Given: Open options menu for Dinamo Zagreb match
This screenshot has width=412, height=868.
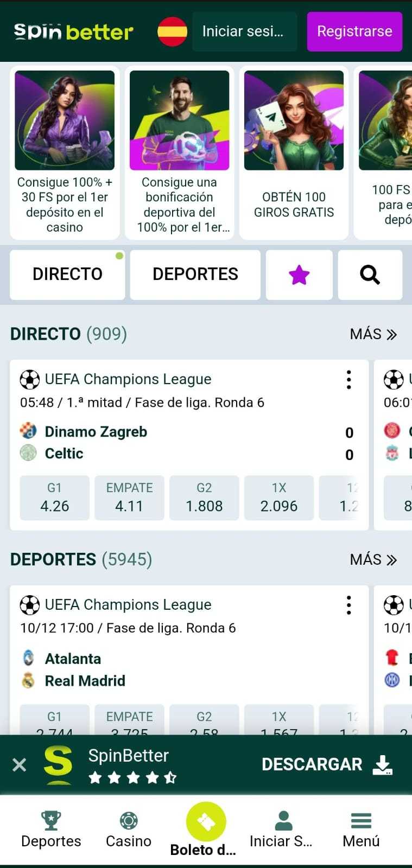Looking at the screenshot, I should pyautogui.click(x=349, y=380).
